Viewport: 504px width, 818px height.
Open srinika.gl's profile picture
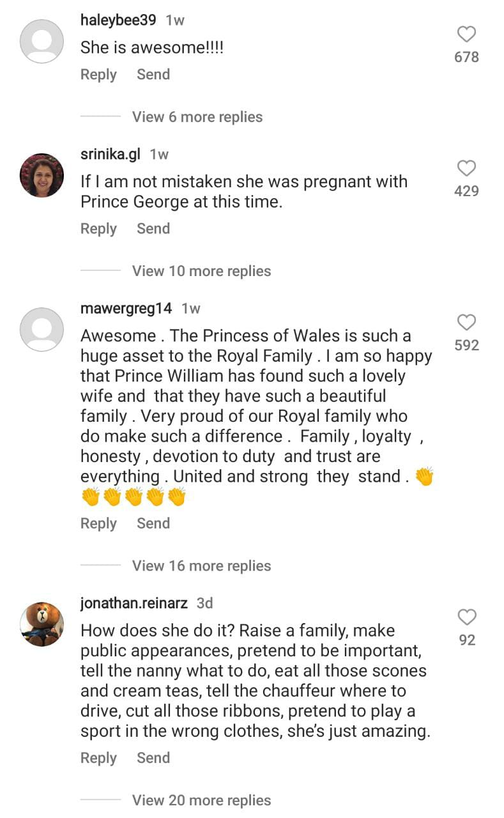[42, 175]
